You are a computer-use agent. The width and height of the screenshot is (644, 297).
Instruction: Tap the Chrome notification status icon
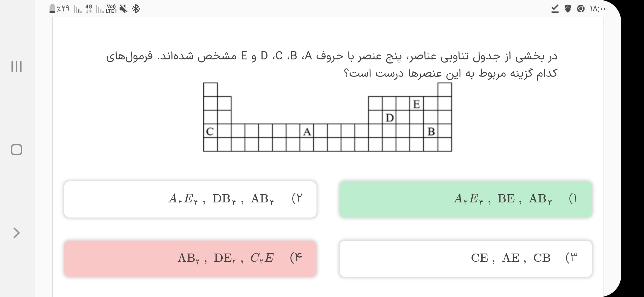point(580,9)
